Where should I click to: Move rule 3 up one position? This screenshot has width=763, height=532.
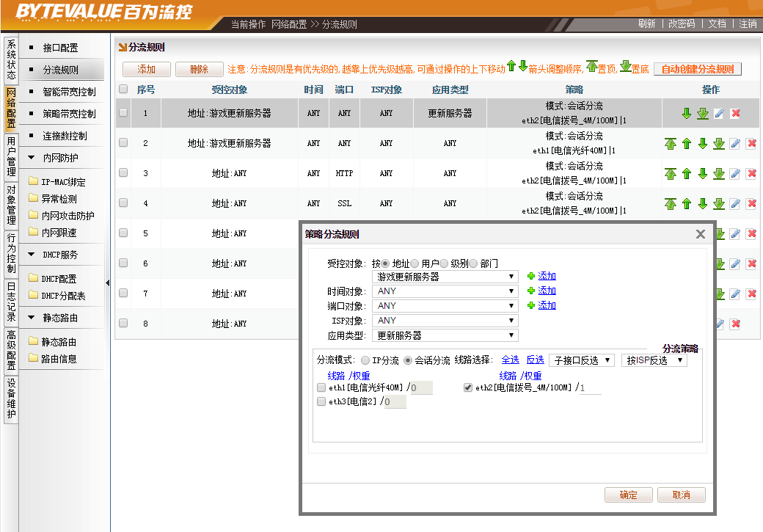click(x=687, y=174)
